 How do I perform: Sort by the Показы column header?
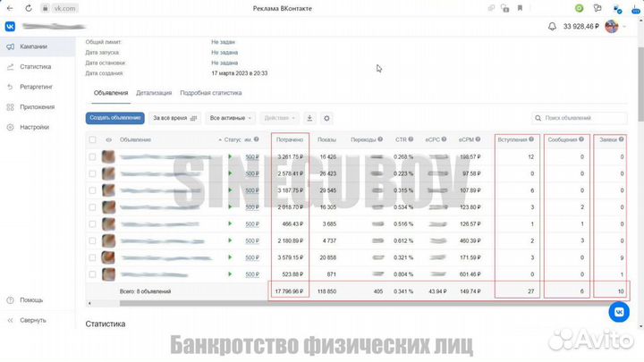(326, 140)
